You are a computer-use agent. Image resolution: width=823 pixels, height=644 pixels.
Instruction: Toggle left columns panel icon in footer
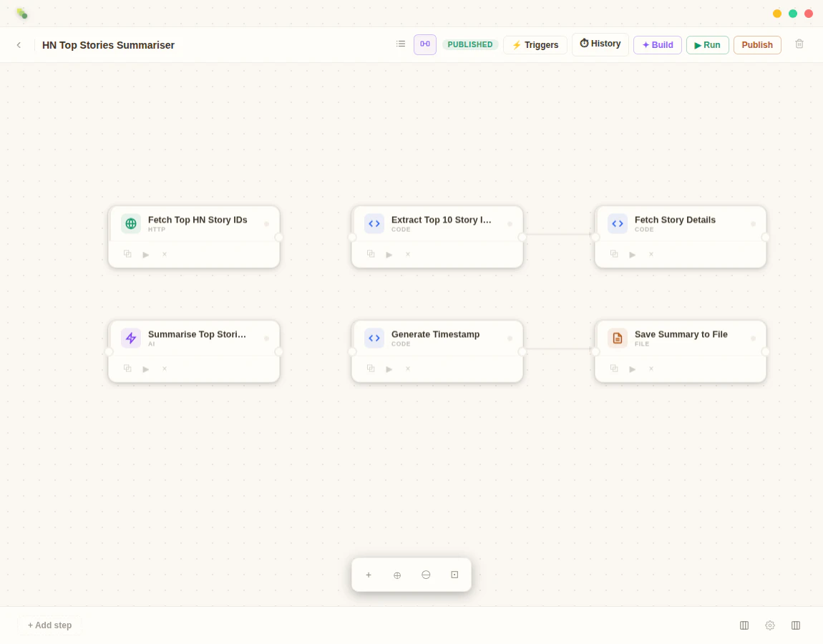click(x=744, y=625)
